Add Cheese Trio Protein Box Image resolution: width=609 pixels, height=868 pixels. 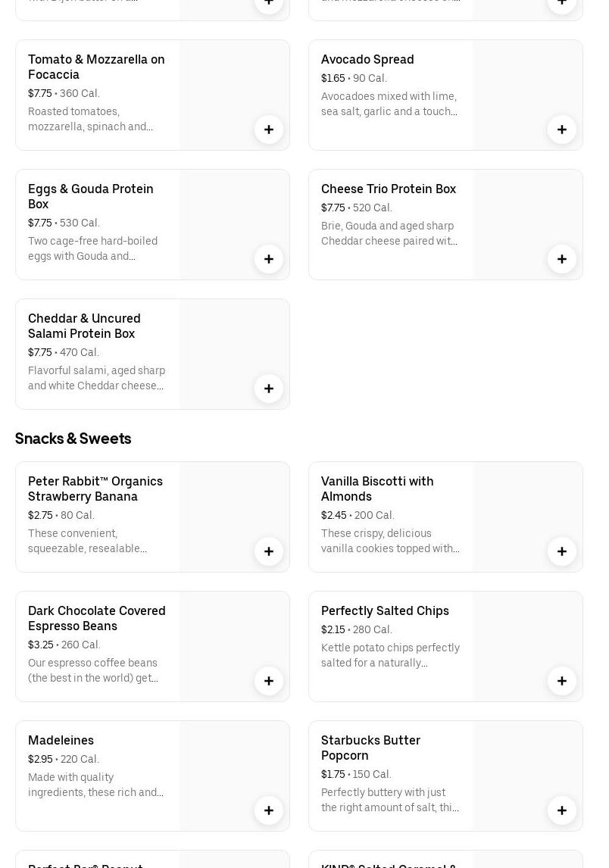pos(562,259)
